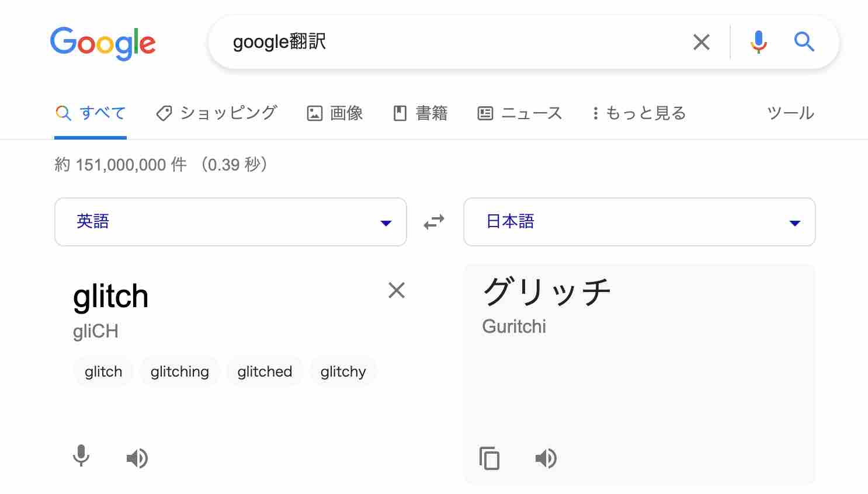The image size is (868, 494).
Task: Clear the search box with X
Action: coord(701,42)
